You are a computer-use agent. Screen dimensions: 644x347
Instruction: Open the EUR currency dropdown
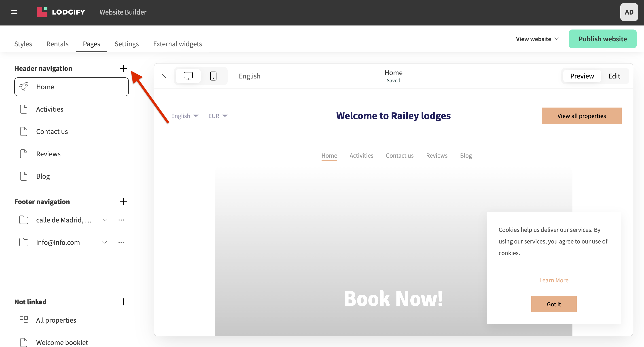218,116
